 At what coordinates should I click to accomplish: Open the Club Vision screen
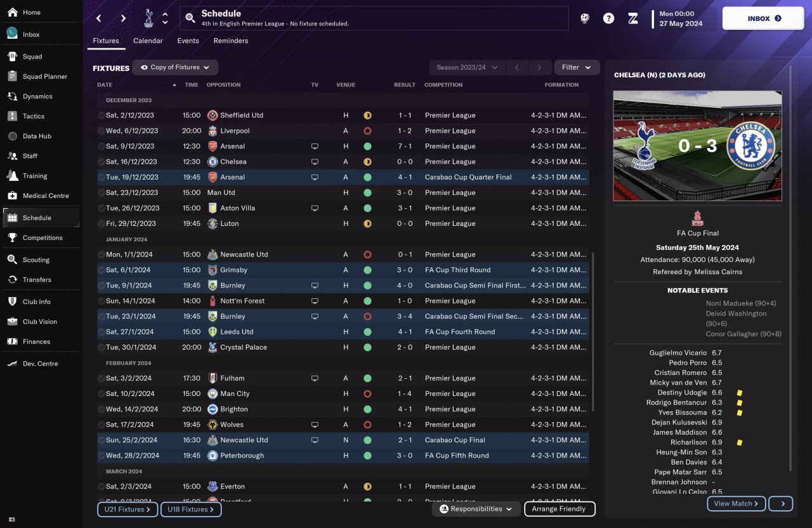coord(41,321)
